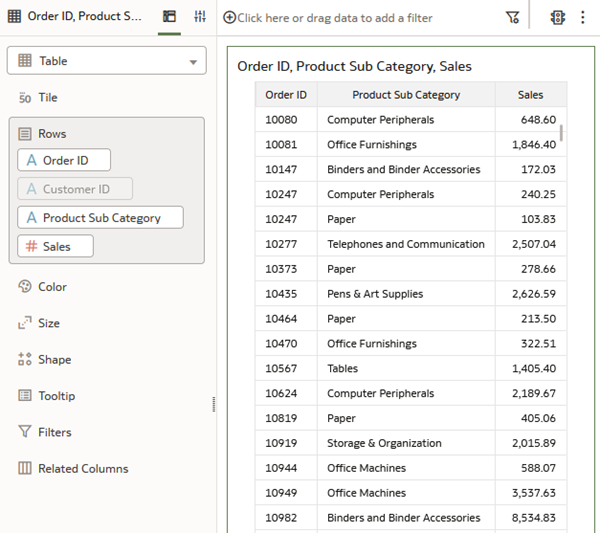Viewport: 600px width, 533px height.
Task: Click the add filter plus icon
Action: click(229, 17)
